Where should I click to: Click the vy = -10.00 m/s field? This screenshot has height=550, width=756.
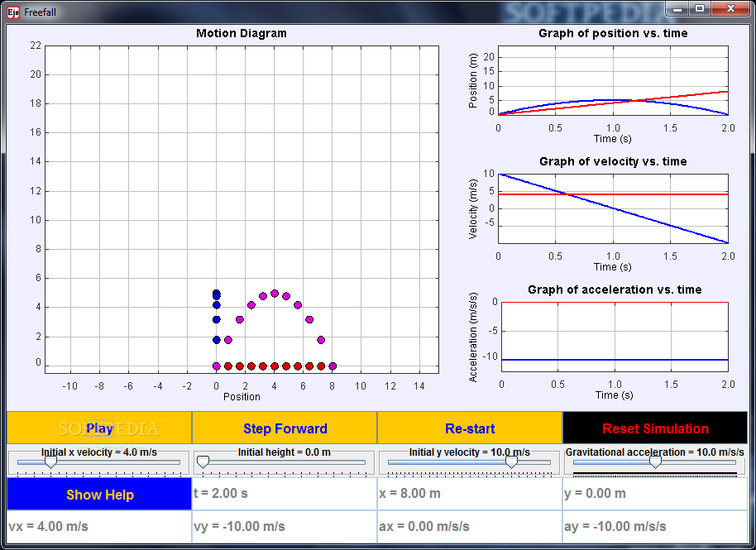point(285,526)
